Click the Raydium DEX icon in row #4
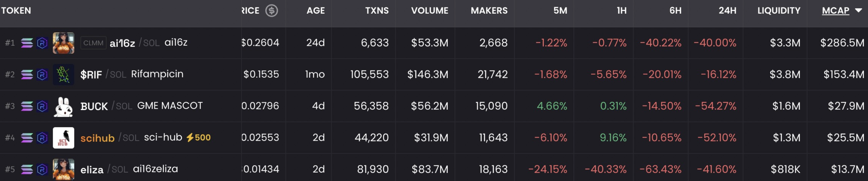 coord(42,138)
